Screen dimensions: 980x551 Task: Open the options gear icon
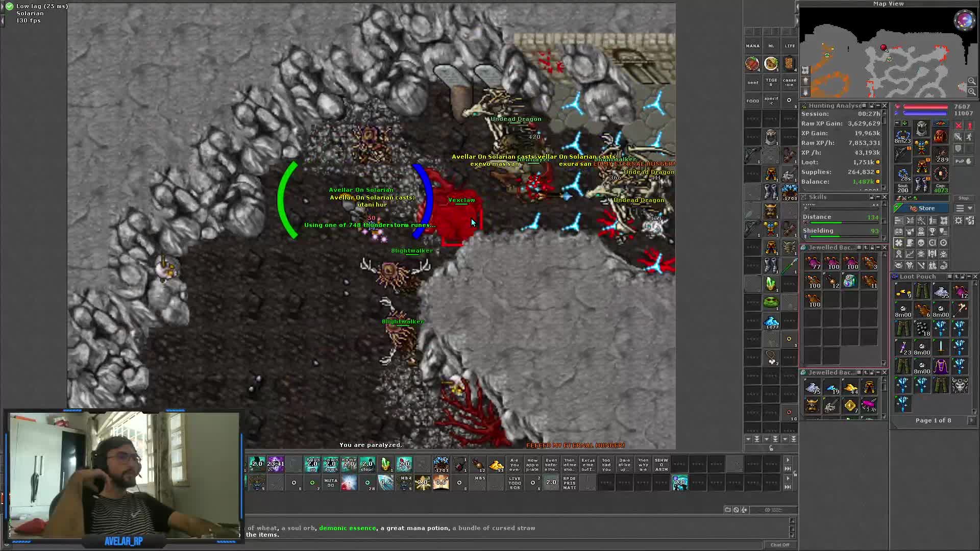(959, 220)
